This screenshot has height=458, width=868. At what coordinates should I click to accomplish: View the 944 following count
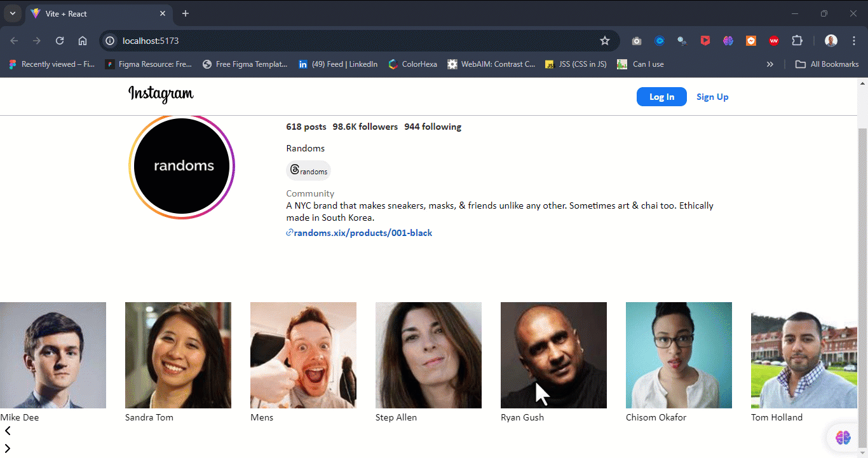click(x=433, y=127)
